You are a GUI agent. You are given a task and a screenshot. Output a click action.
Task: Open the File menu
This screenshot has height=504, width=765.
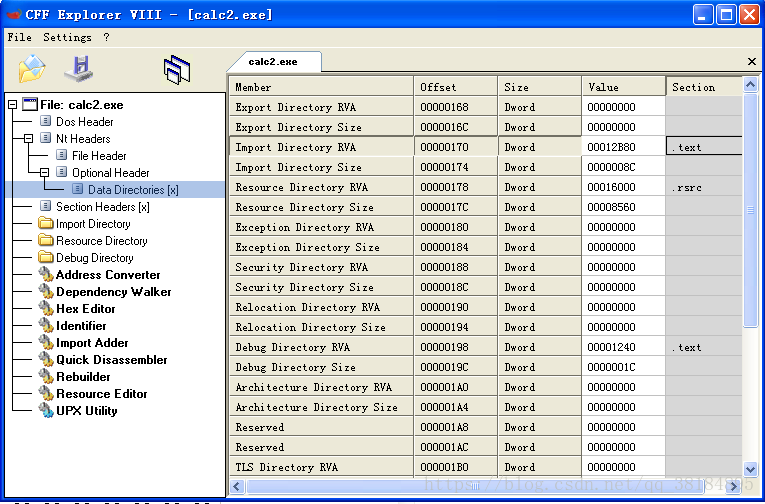pyautogui.click(x=20, y=37)
